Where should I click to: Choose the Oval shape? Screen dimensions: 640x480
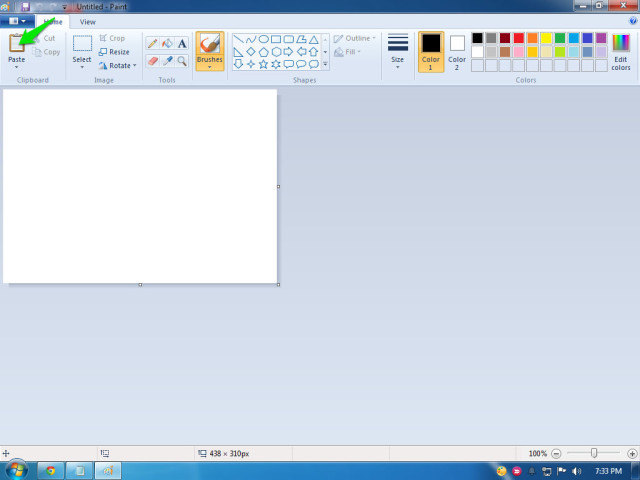pos(264,39)
